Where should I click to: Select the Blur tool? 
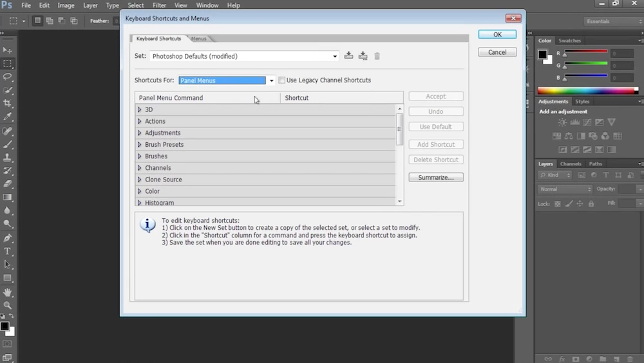[7, 210]
